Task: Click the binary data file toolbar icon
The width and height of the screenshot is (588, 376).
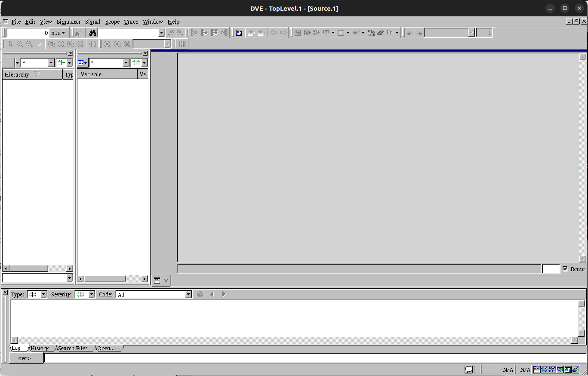Action: coord(239,33)
